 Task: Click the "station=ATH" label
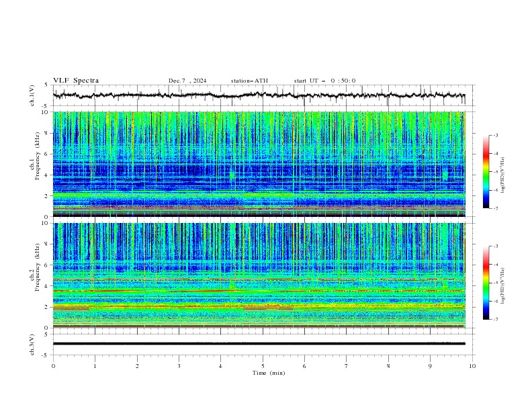click(249, 81)
